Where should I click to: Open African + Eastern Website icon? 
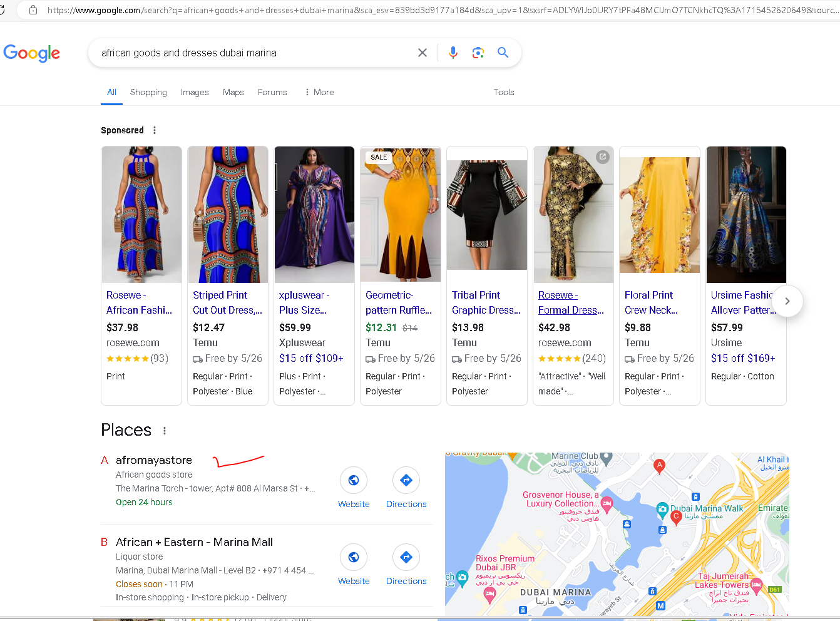(354, 557)
